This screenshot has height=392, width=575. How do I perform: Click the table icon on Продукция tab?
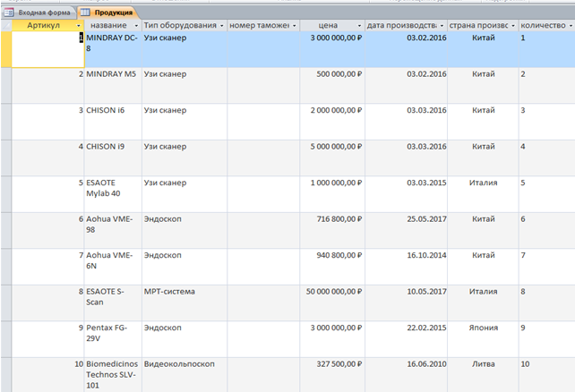(85, 13)
